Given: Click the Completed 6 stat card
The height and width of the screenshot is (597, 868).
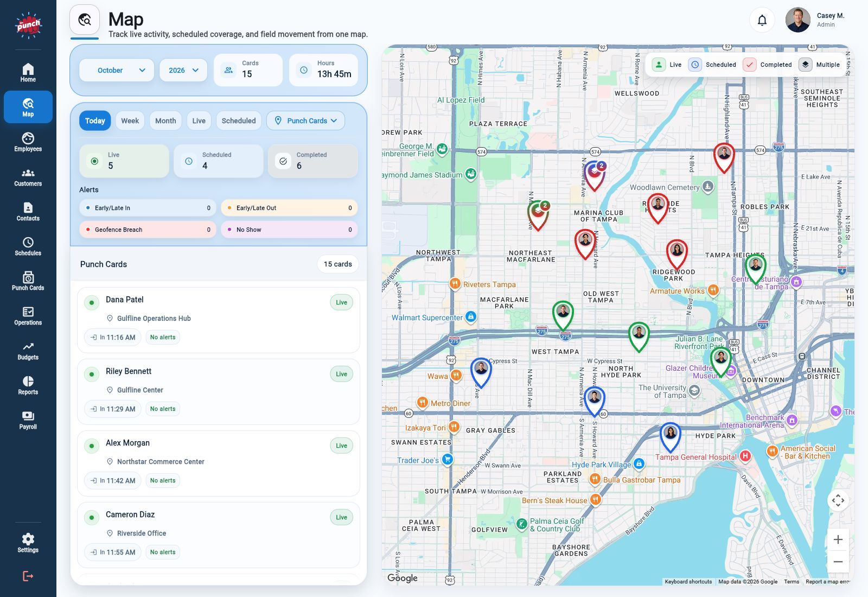Looking at the screenshot, I should pyautogui.click(x=313, y=161).
